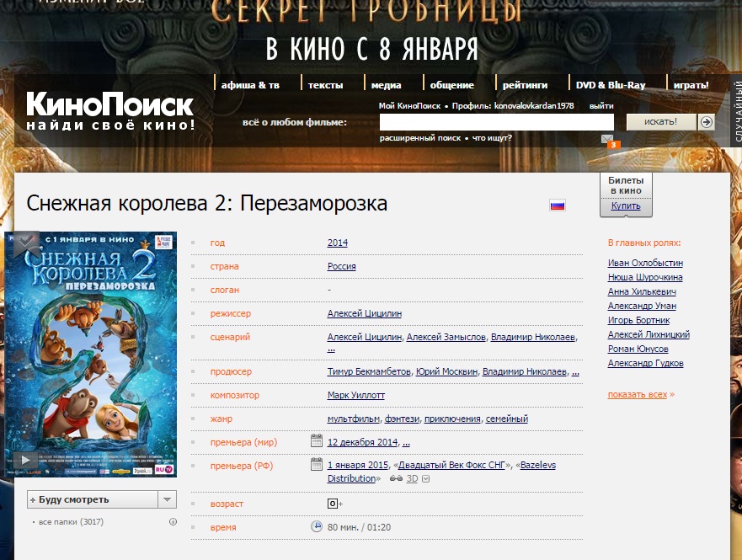Viewport: 742px width, 560px height.
Task: Open actor Иван Охлобыстин link
Action: click(x=645, y=263)
